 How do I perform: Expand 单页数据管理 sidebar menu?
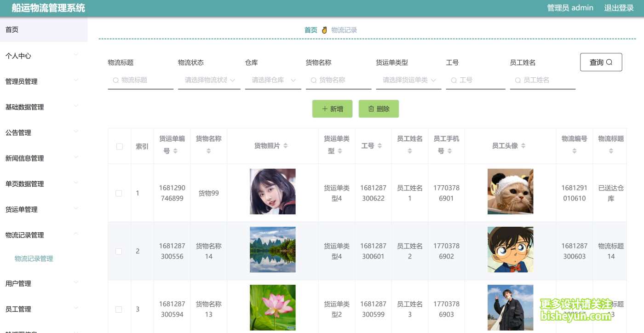point(44,184)
